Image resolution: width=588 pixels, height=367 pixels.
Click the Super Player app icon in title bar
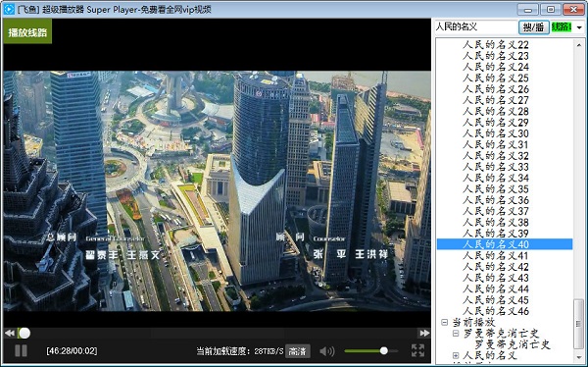pos(9,9)
